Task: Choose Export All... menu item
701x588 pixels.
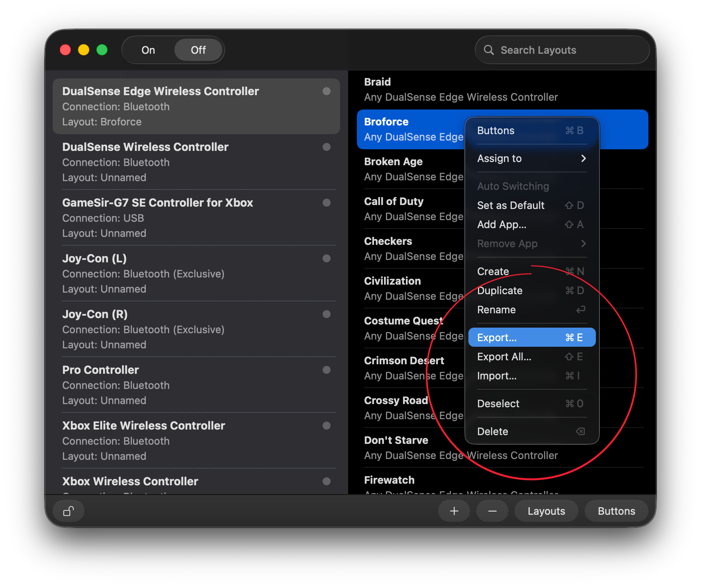Action: pyautogui.click(x=532, y=357)
